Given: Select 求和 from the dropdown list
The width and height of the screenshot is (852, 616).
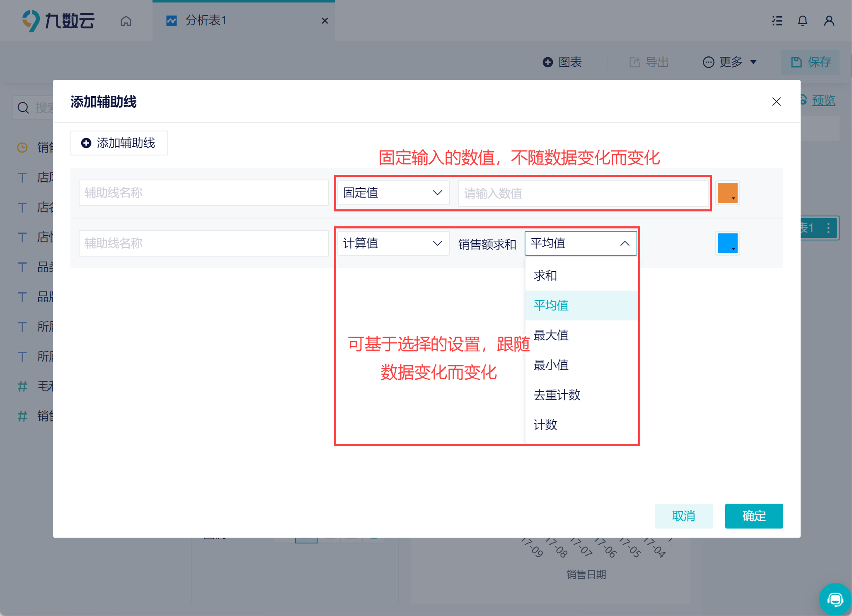Looking at the screenshot, I should point(545,276).
